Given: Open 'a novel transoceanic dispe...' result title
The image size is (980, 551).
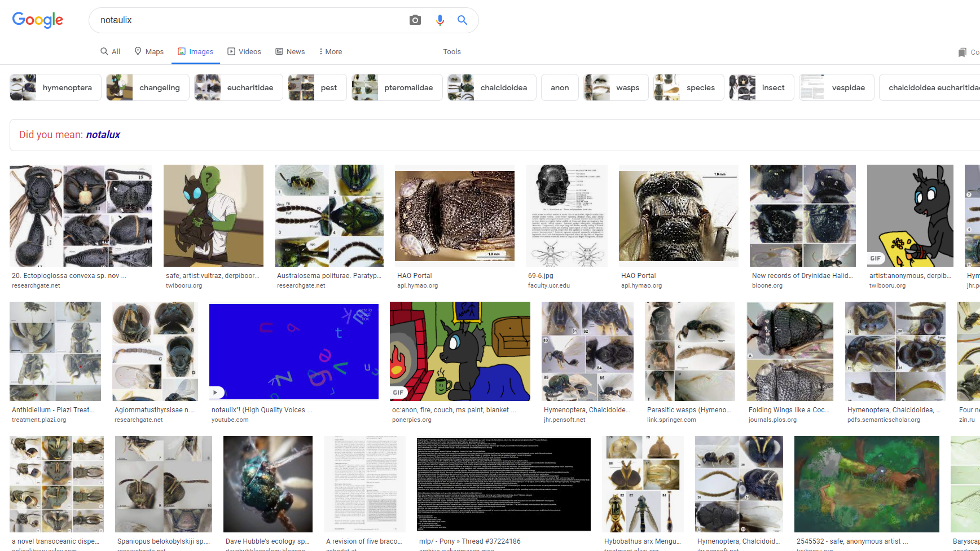Looking at the screenshot, I should (x=55, y=541).
